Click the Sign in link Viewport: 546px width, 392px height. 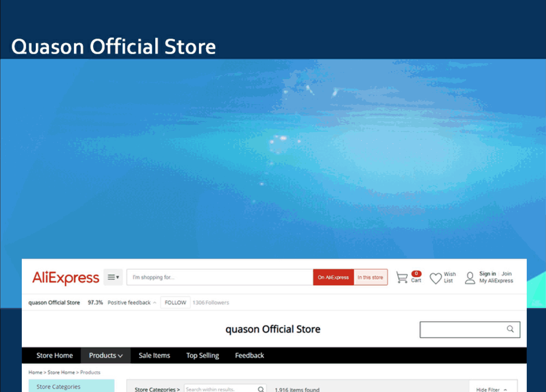point(487,274)
